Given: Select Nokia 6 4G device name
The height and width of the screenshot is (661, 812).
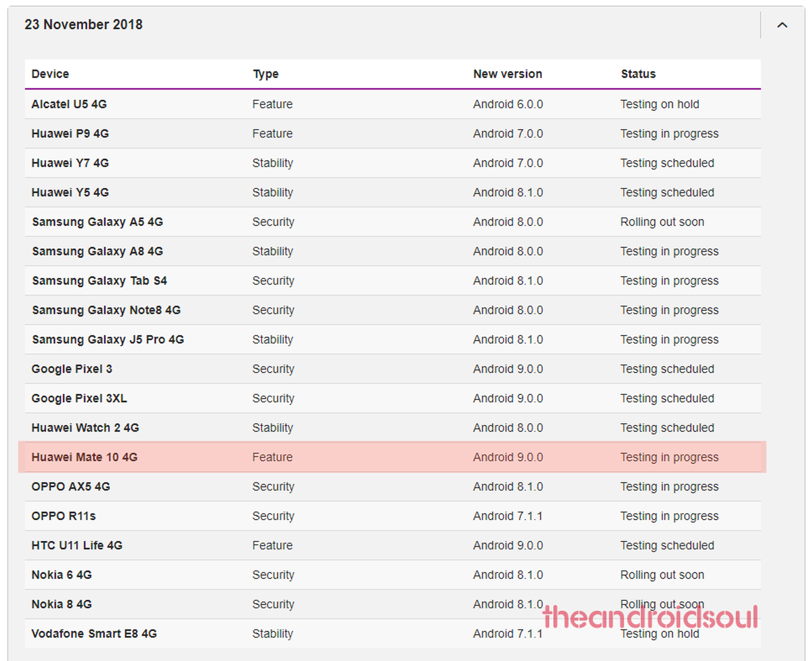Looking at the screenshot, I should point(62,575).
